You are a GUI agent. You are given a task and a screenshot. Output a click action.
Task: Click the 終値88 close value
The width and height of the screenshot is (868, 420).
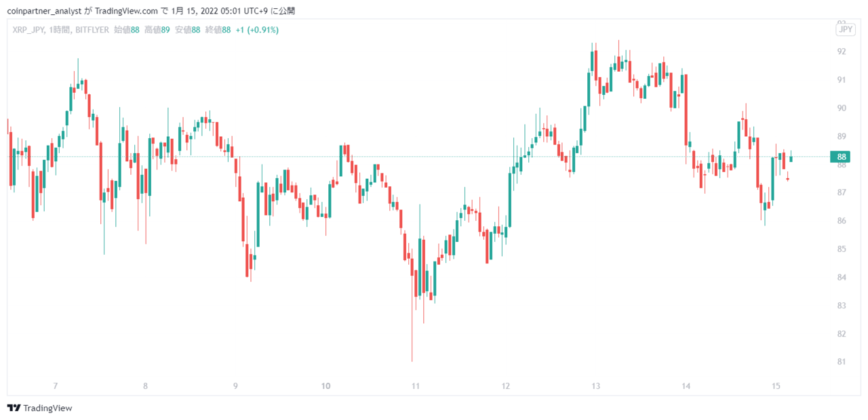coord(218,30)
